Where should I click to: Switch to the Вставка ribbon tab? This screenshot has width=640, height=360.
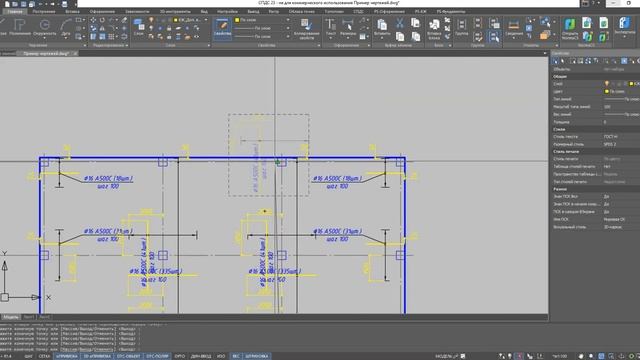click(x=73, y=11)
